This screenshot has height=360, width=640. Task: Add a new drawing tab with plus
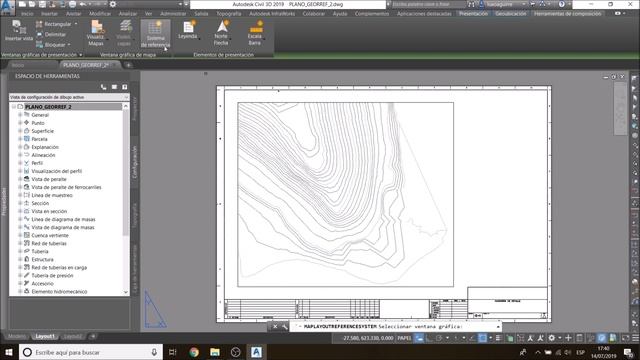tap(128, 65)
